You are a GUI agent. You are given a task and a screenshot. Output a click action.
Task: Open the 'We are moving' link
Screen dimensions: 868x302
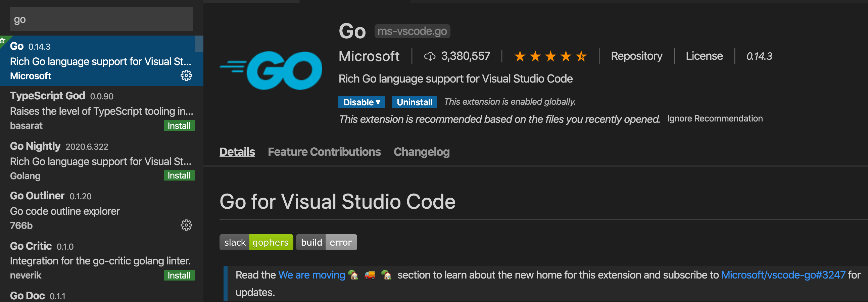(x=312, y=275)
